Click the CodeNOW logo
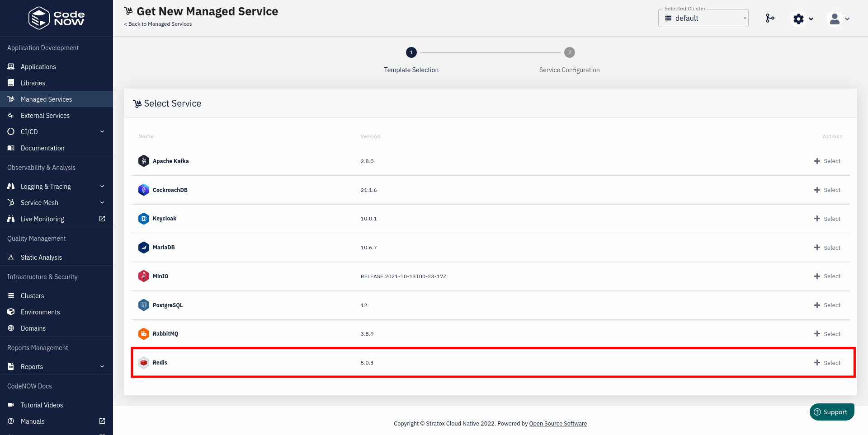 click(57, 18)
